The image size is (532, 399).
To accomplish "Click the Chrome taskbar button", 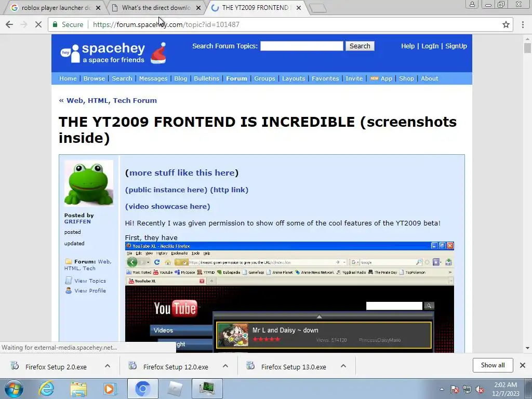I will [142, 389].
